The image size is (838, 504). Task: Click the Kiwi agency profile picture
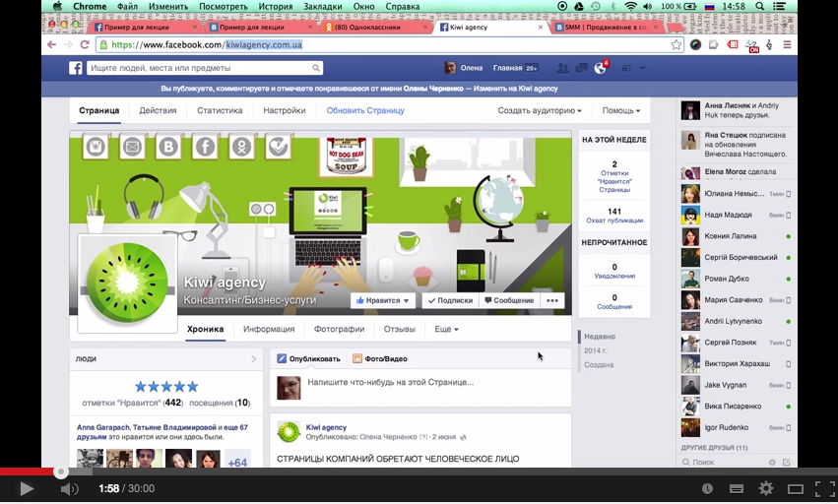(x=128, y=283)
